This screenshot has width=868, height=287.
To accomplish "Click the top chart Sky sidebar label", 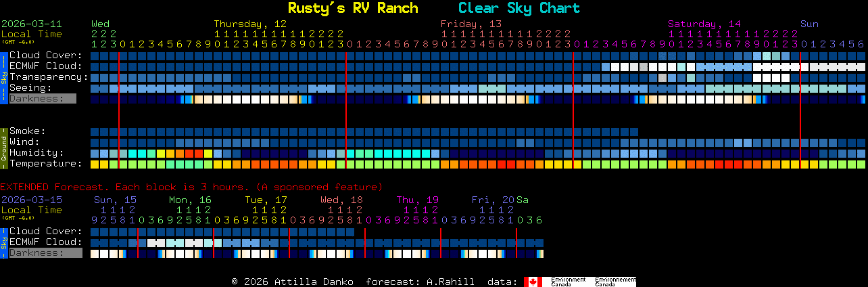I will click(3, 77).
